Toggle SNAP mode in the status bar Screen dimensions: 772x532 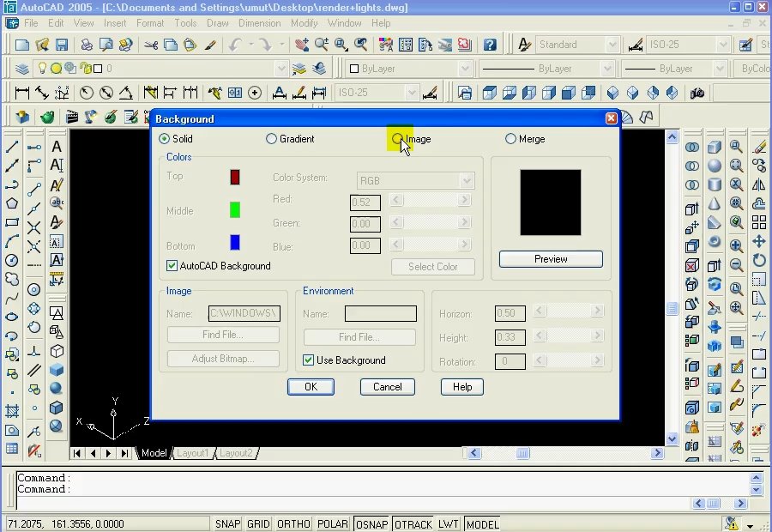[228, 524]
